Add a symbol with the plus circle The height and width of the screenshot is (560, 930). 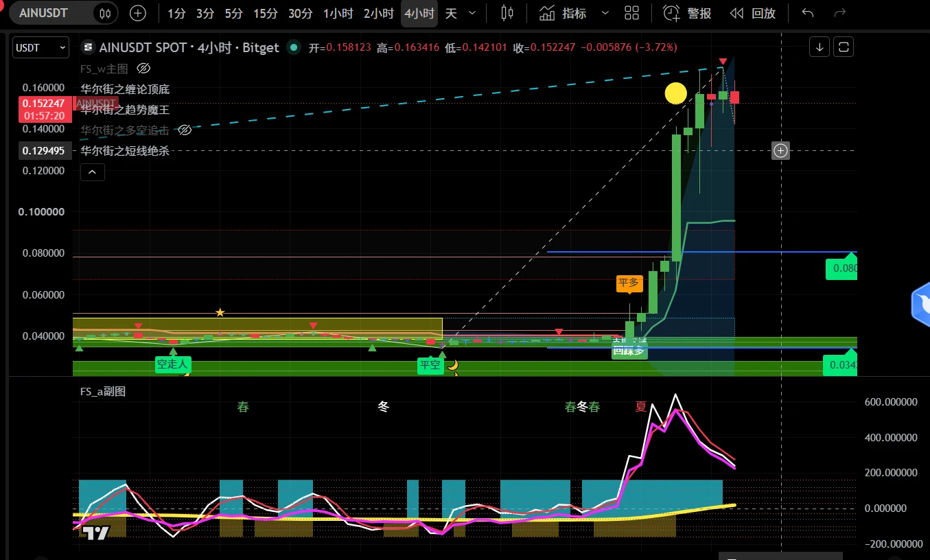click(x=138, y=13)
